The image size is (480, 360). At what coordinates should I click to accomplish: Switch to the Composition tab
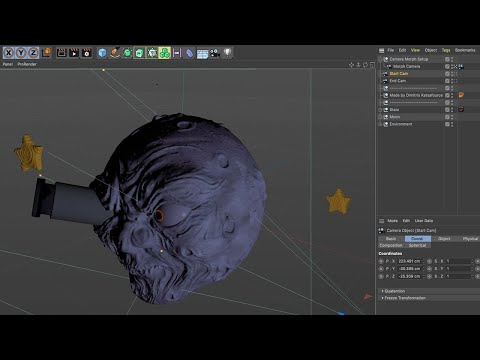pos(391,245)
